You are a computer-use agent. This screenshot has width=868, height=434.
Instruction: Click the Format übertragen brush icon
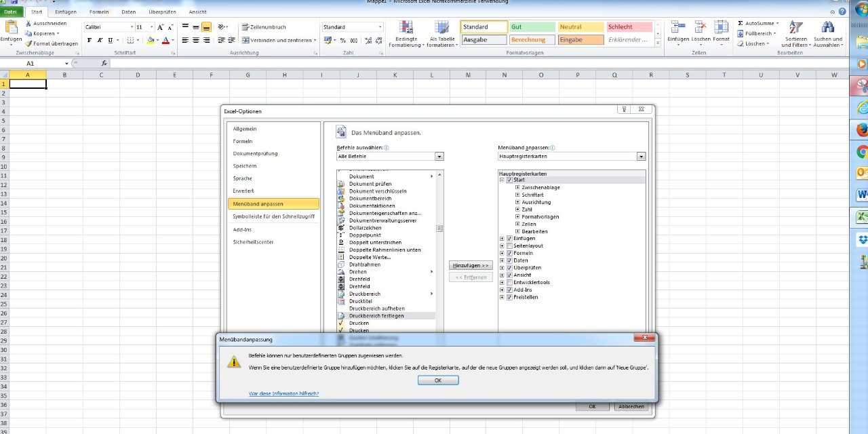(28, 43)
